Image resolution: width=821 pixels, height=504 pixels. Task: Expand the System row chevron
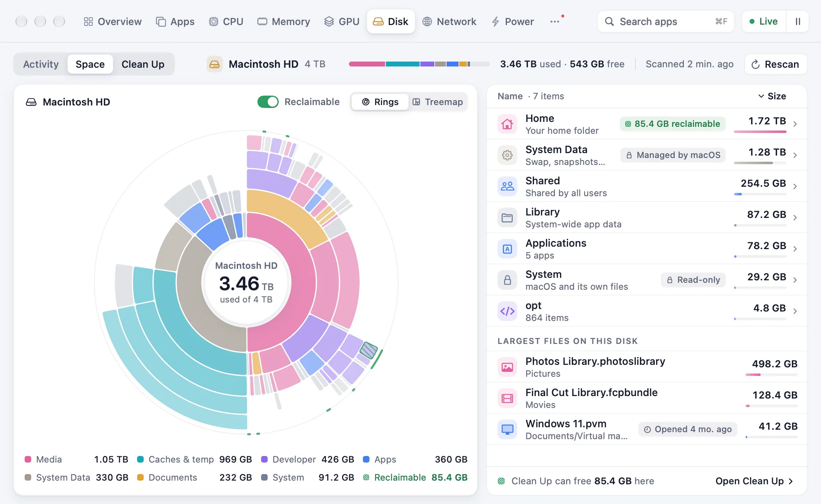[795, 280]
